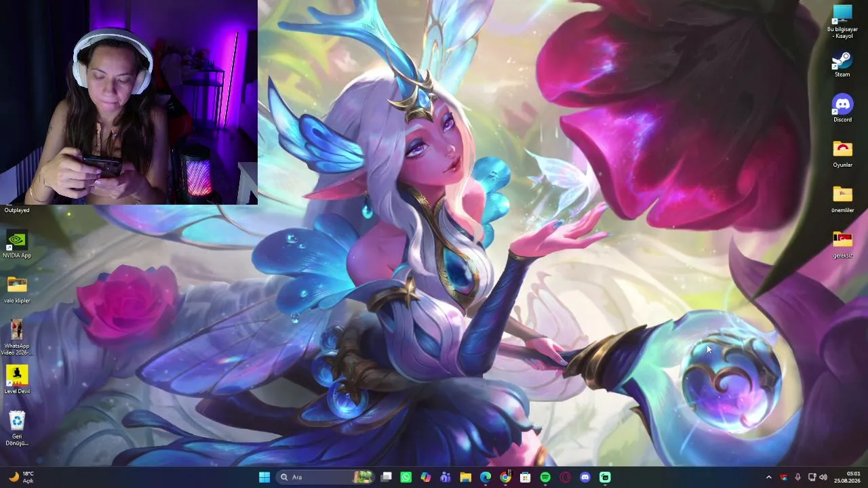Screen dimensions: 868x488
Task: Open Task View from the taskbar
Action: pos(387,477)
